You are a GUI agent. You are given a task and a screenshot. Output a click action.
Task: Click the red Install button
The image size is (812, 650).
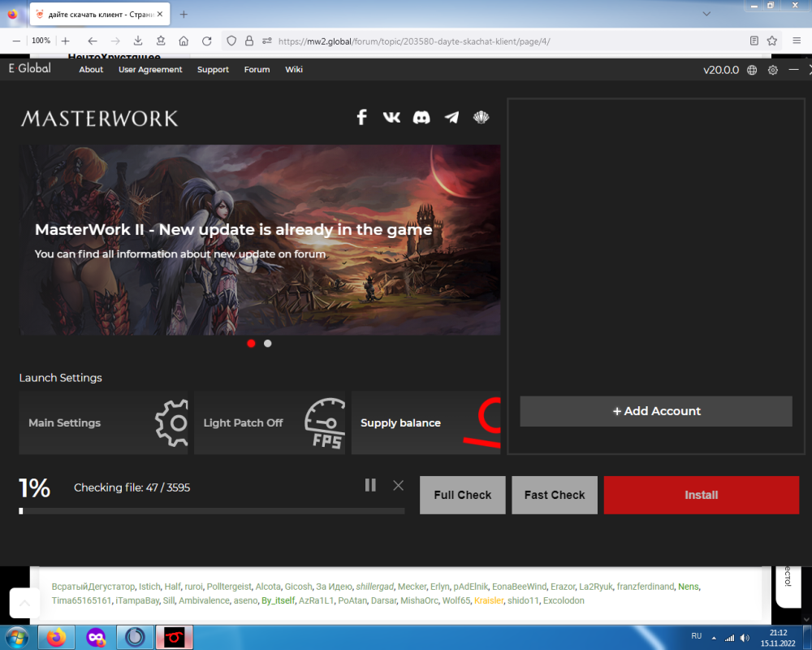pos(701,495)
